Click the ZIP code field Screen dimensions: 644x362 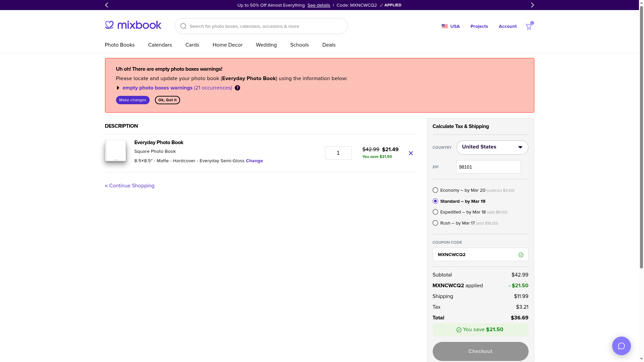tap(488, 167)
